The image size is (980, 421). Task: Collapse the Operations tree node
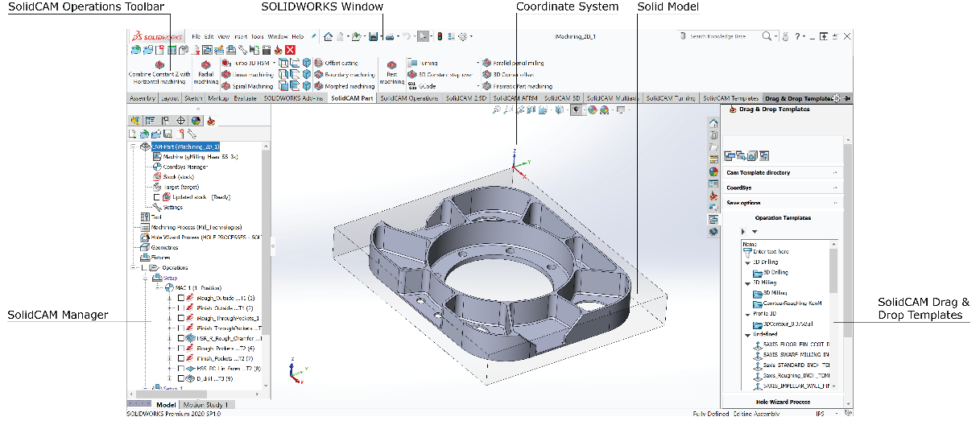click(134, 268)
